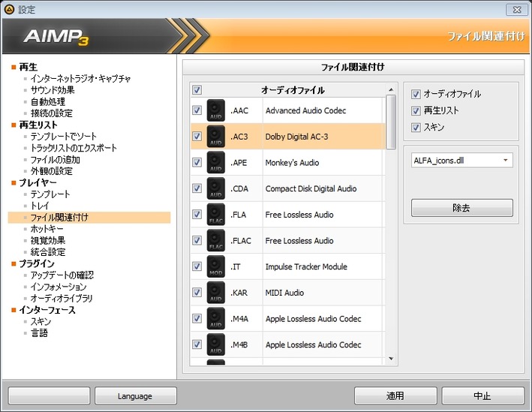Click the .CDA file type icon
Image resolution: width=532 pixels, height=412 pixels.
tap(216, 188)
